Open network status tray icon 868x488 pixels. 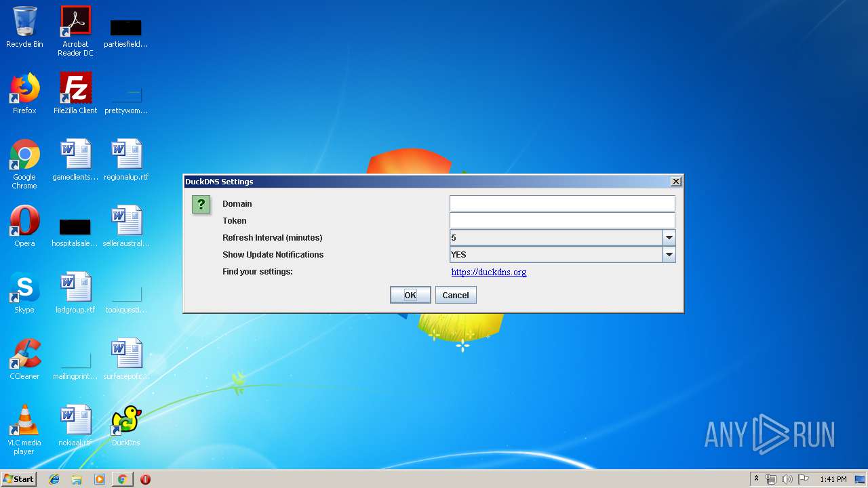pyautogui.click(x=770, y=479)
